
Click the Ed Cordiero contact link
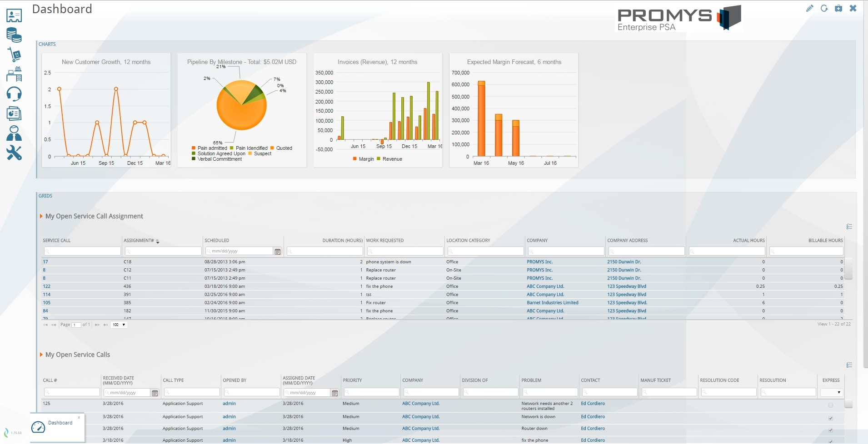tap(593, 404)
